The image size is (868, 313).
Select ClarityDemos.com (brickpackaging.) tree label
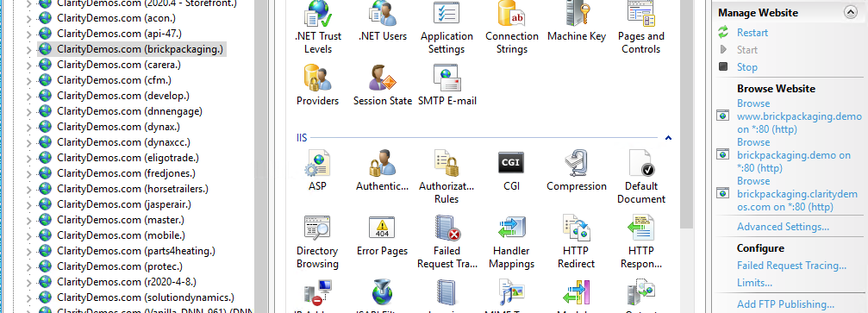tap(140, 49)
